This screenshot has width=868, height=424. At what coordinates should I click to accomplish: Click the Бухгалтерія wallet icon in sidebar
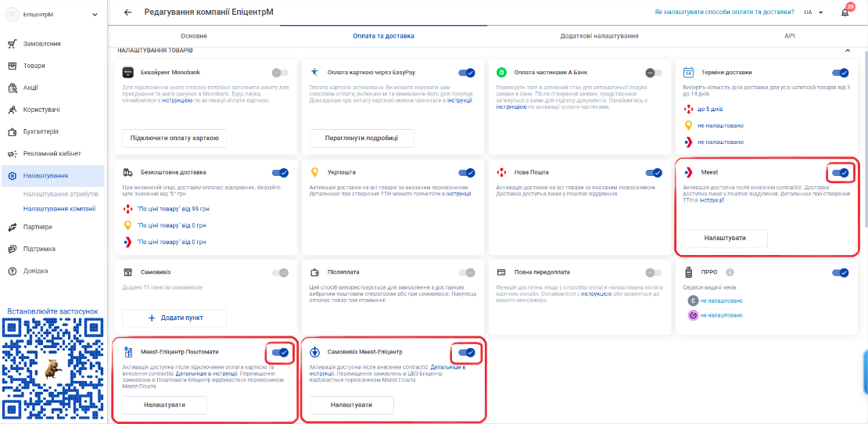pos(13,131)
